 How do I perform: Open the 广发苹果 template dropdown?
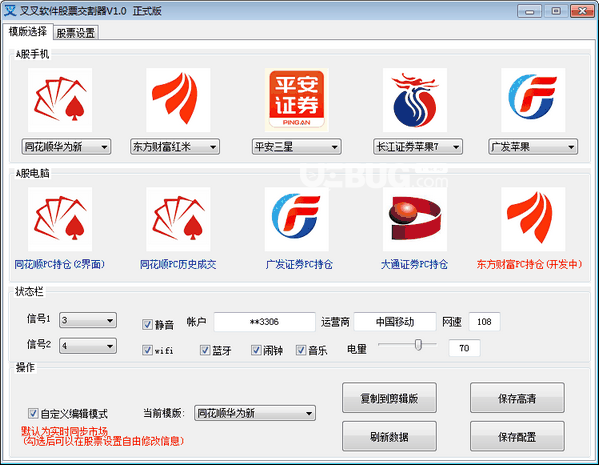533,147
